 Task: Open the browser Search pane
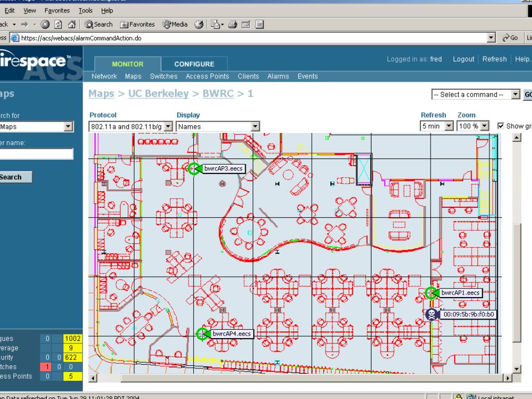tap(99, 24)
